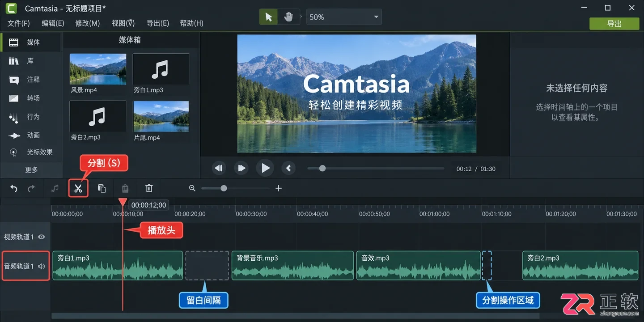This screenshot has height=322, width=644.
Task: Click the 媒体 filmstrip icon
Action: (x=14, y=42)
